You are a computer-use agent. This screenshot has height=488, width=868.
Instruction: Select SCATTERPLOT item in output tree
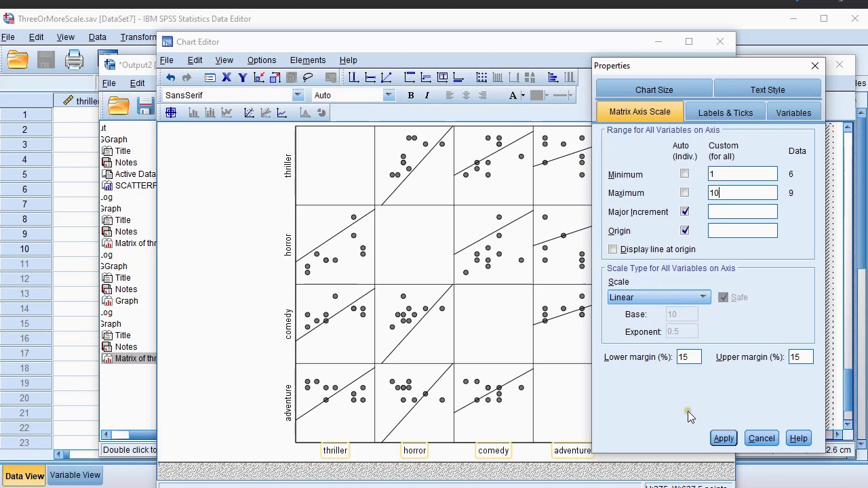(x=130, y=186)
